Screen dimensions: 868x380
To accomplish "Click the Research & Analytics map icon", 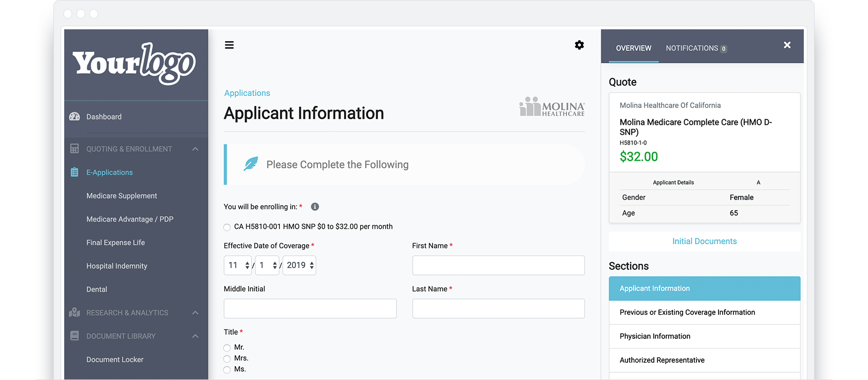I will tap(74, 313).
